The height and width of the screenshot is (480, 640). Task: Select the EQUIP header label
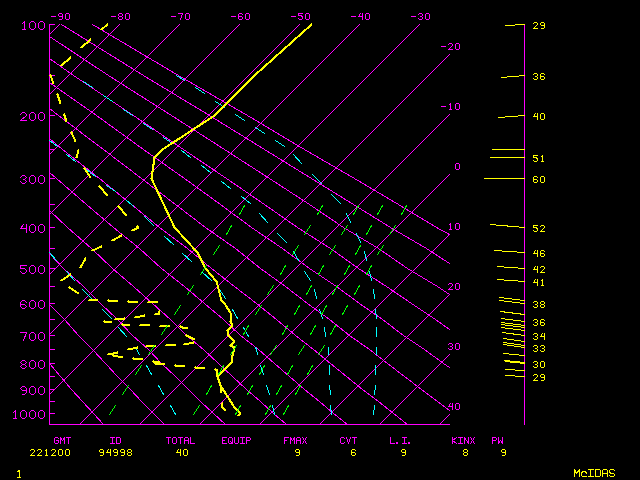pos(236,440)
